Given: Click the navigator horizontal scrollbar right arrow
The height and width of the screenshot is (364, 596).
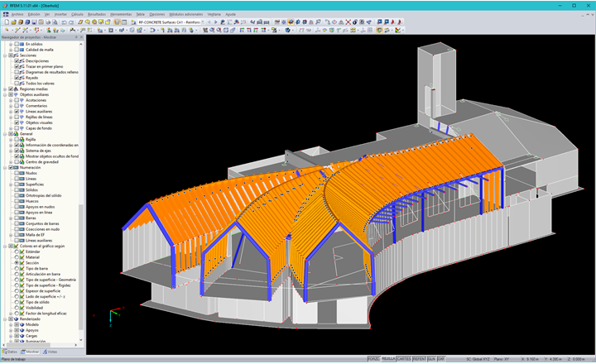Looking at the screenshot, I should point(75,345).
